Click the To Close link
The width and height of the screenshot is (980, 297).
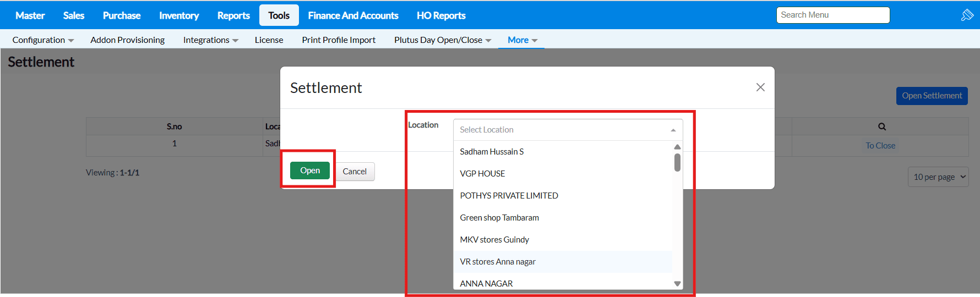(880, 146)
